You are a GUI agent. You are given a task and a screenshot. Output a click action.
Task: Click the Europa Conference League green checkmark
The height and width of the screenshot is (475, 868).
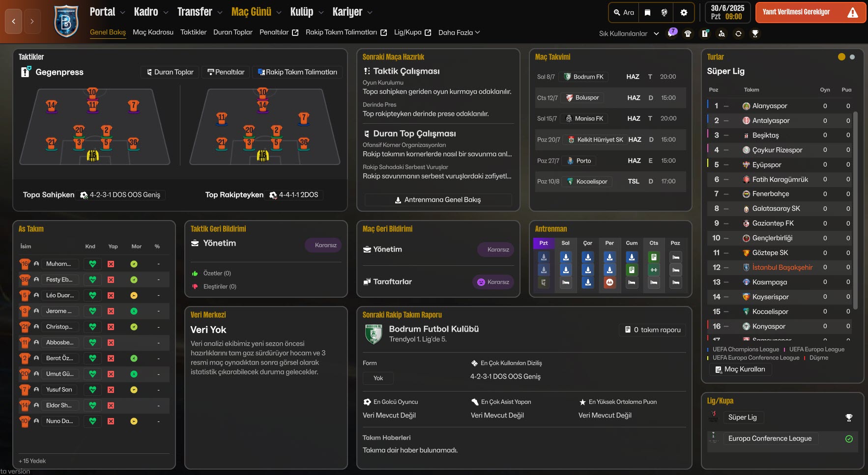point(849,439)
